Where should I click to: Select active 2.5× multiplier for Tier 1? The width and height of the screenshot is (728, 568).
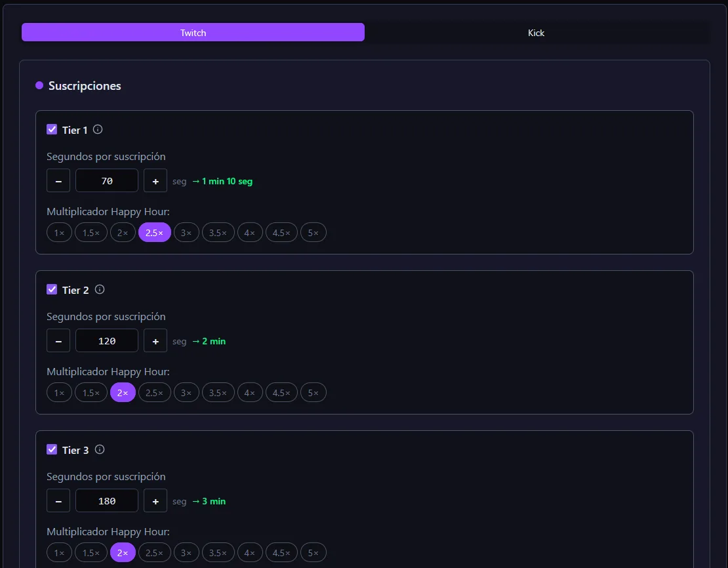coord(155,233)
